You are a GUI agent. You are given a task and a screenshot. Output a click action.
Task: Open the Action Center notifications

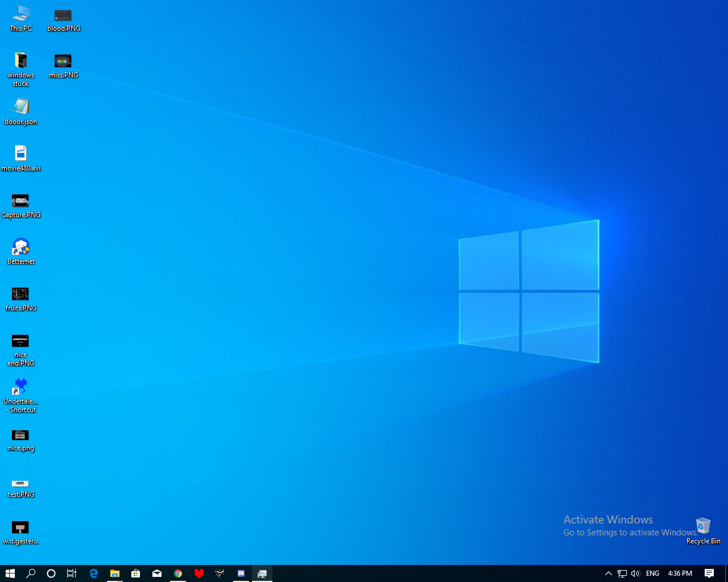(709, 573)
